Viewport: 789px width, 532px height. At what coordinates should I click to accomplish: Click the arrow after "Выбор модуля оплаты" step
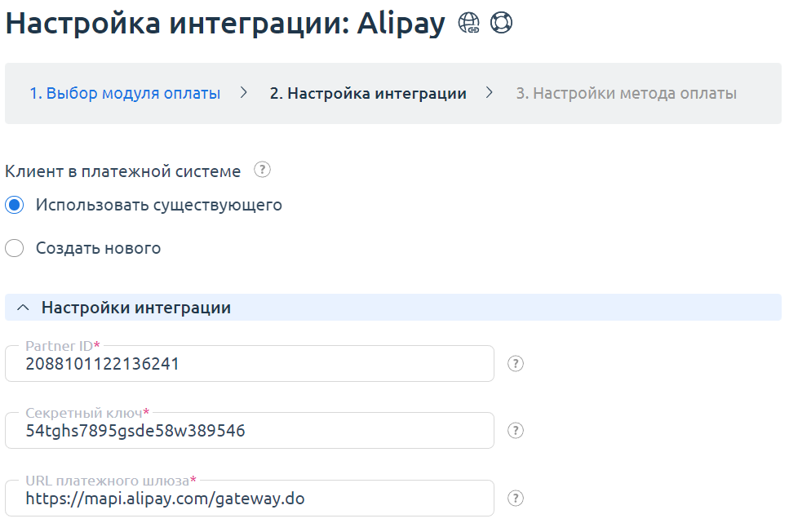244,93
